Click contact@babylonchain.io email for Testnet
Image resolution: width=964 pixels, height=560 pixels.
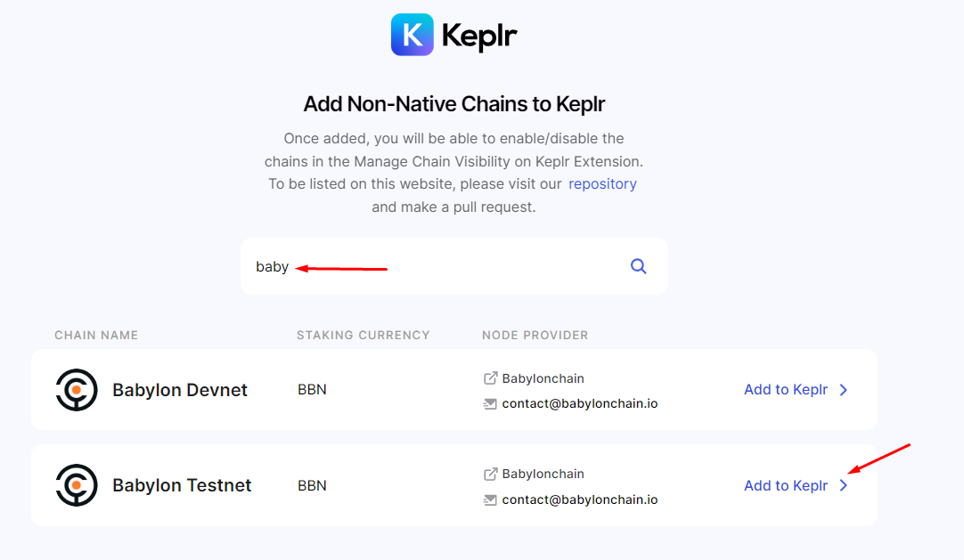point(579,499)
